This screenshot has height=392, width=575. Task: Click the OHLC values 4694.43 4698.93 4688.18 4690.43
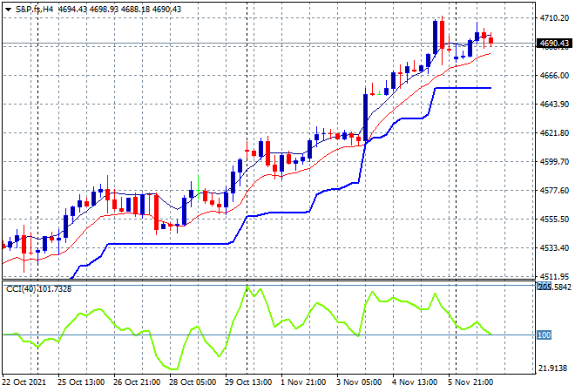click(119, 10)
